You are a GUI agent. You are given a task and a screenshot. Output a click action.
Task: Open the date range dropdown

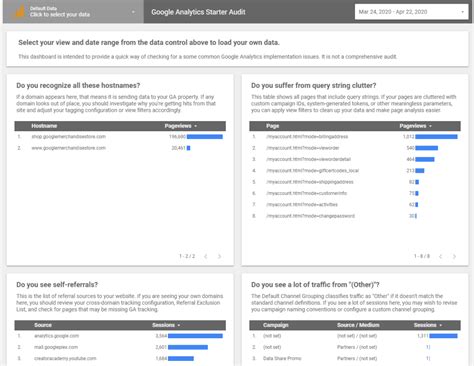[411, 12]
